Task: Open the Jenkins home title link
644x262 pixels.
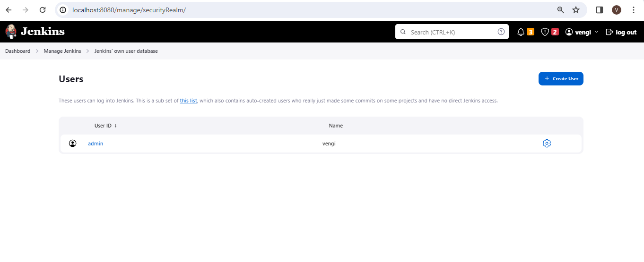Action: point(43,32)
